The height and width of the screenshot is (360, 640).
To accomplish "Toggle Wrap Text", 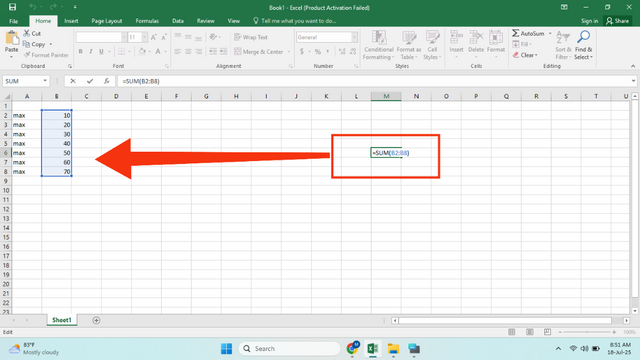I will pos(251,37).
